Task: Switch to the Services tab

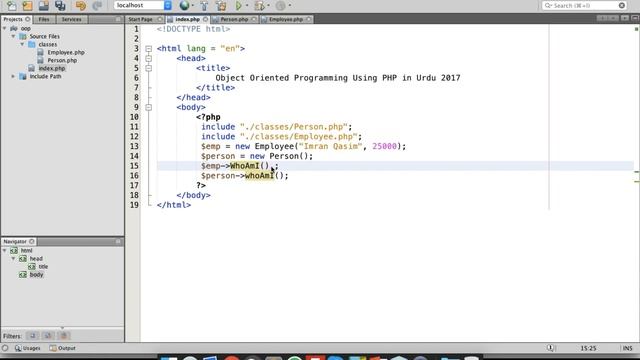Action: tap(71, 19)
